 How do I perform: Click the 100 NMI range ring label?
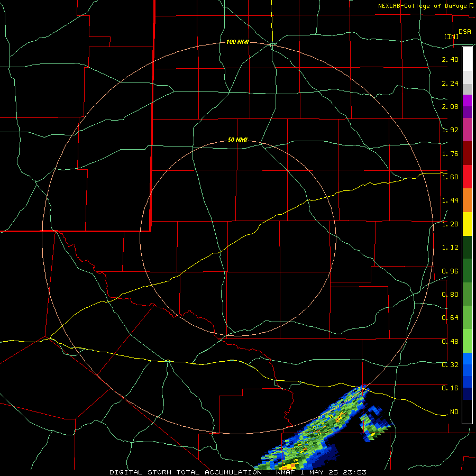point(237,42)
